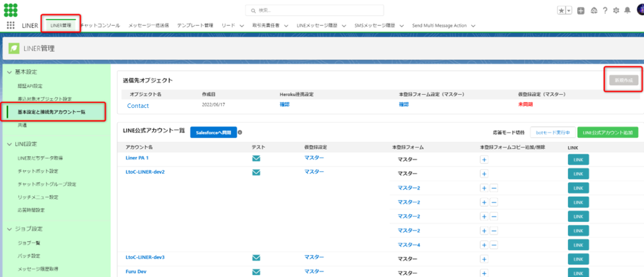Click LINK button in マスター4 row
Viewport: 644px width, 277px height.
point(578,244)
